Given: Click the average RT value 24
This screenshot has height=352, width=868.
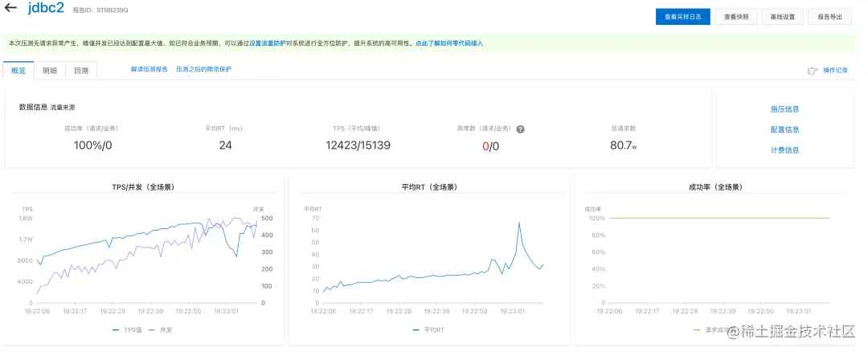Looking at the screenshot, I should coord(225,145).
